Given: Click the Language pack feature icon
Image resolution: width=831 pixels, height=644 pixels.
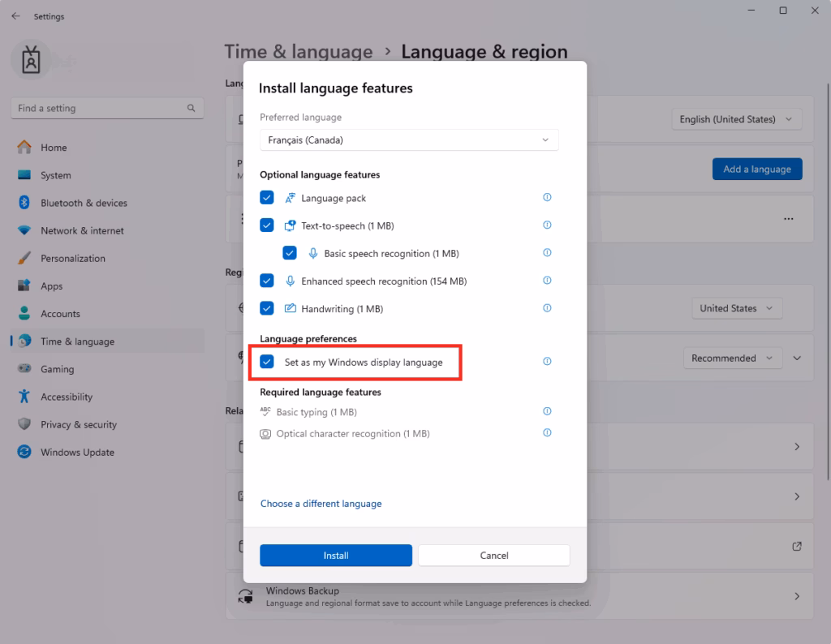Looking at the screenshot, I should coord(290,198).
